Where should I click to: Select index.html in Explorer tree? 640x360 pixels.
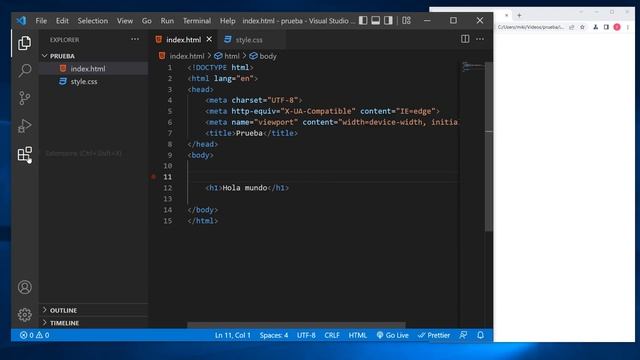[93, 69]
